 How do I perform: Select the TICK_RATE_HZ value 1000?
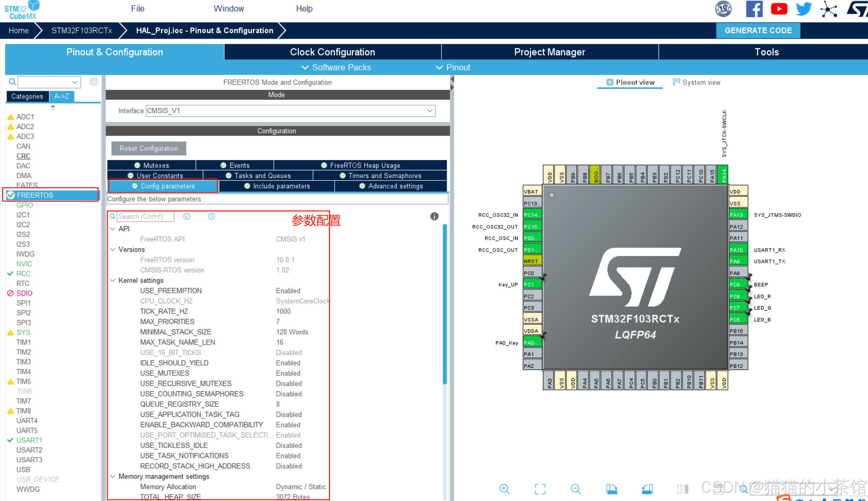283,312
